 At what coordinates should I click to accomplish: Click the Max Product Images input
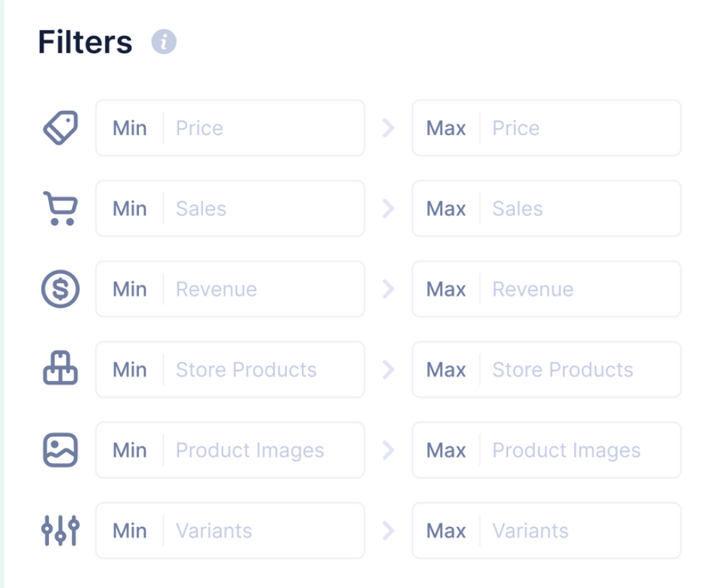coord(546,450)
